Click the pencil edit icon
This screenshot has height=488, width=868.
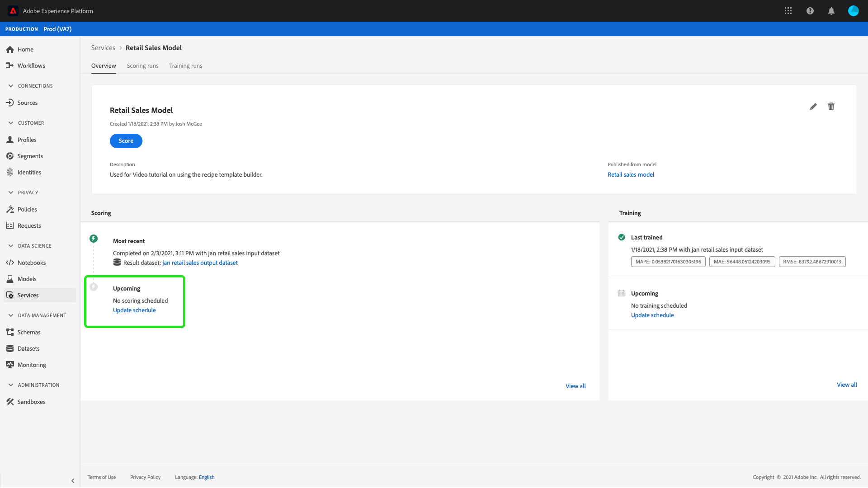pos(813,107)
